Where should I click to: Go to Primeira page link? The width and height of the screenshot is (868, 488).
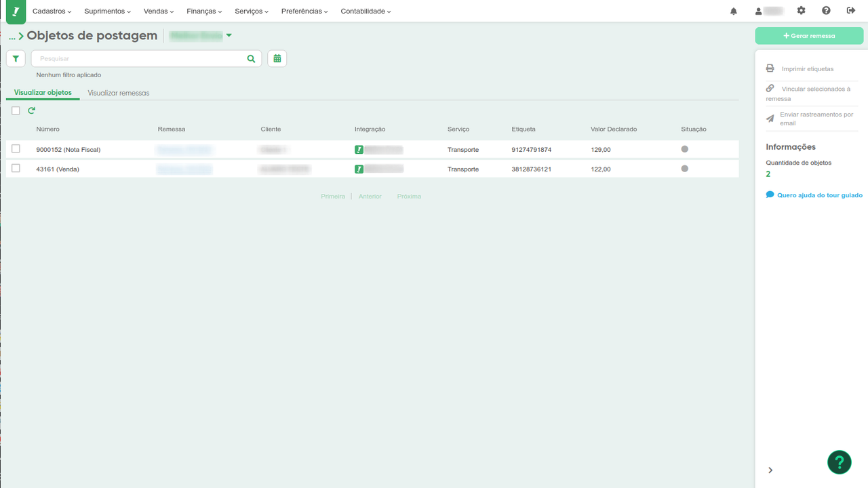333,196
